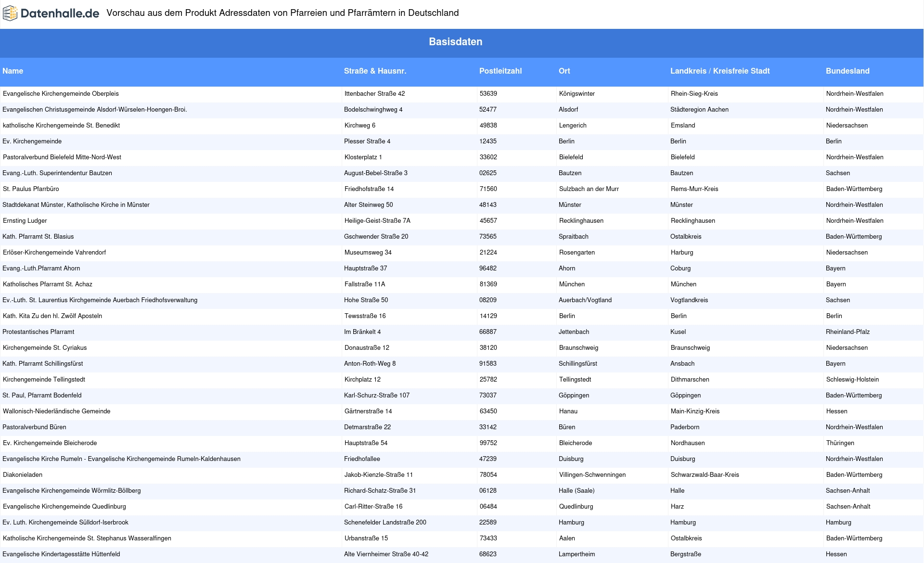The image size is (924, 563).
Task: Click Thüringen state cell
Action: (x=840, y=443)
